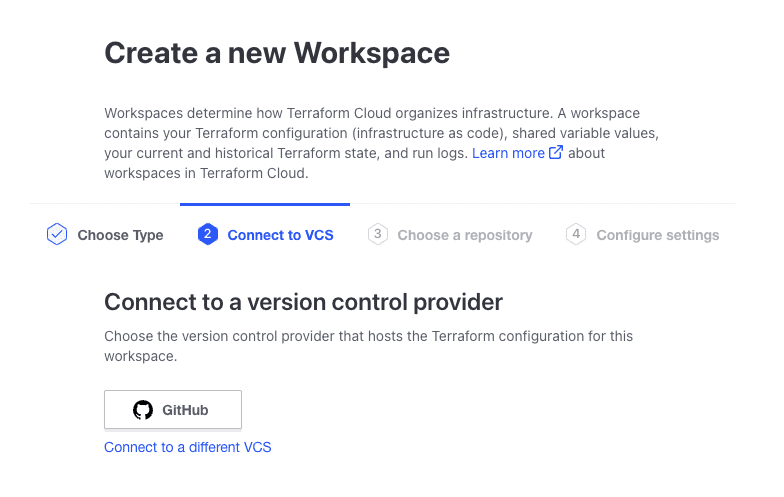Select the Configure settings step
Viewport: 784px width, 497px height.
pyautogui.click(x=658, y=235)
